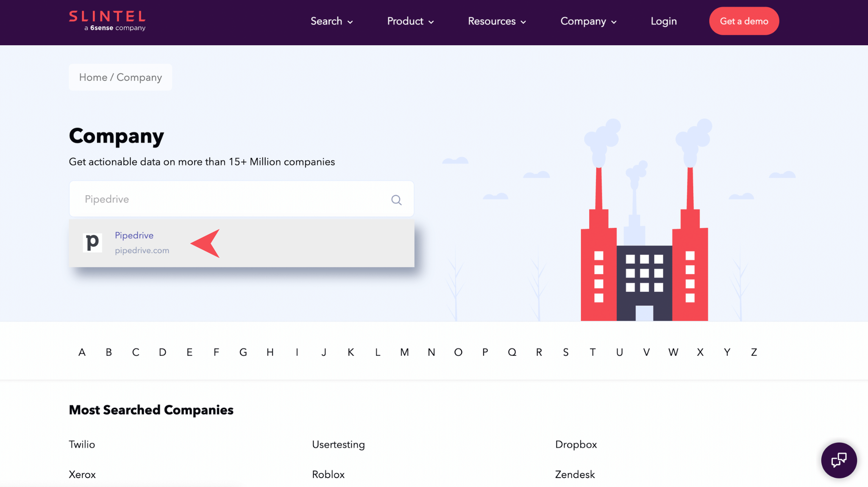Click pipedrive.com domain text in suggestion
The height and width of the screenshot is (487, 868).
tap(142, 250)
